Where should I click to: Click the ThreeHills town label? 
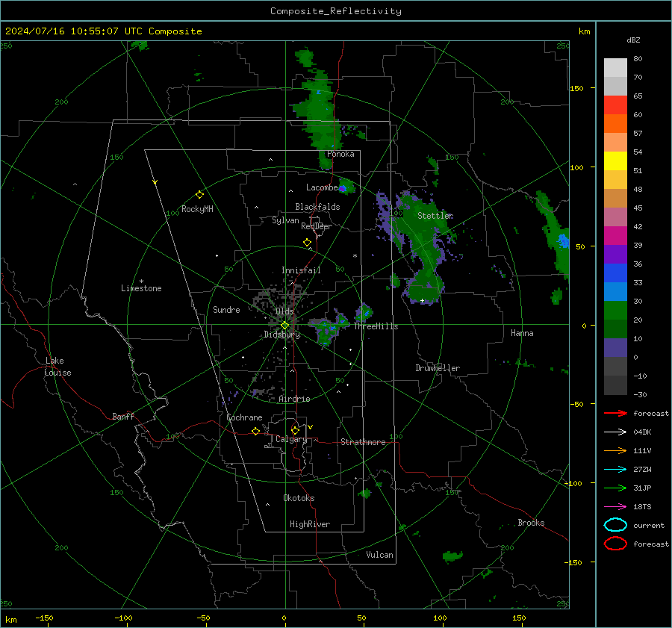point(376,326)
